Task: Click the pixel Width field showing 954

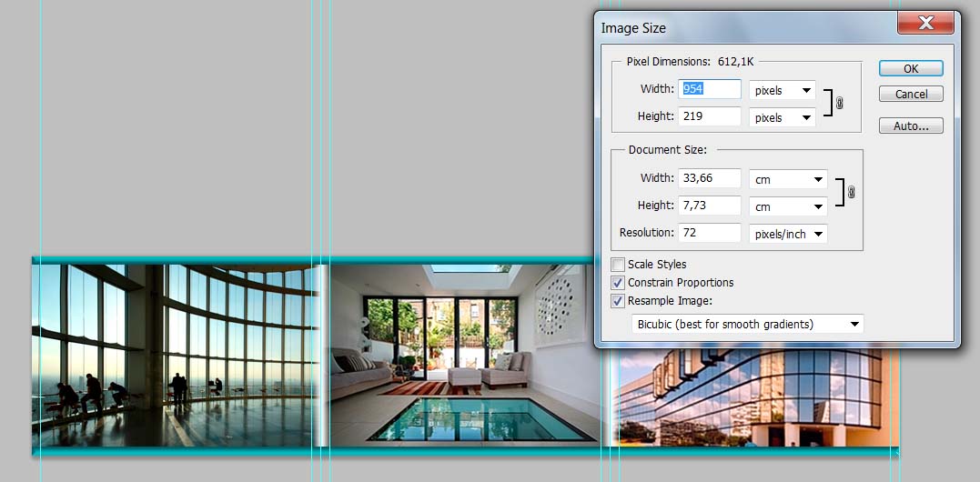Action: pyautogui.click(x=710, y=89)
